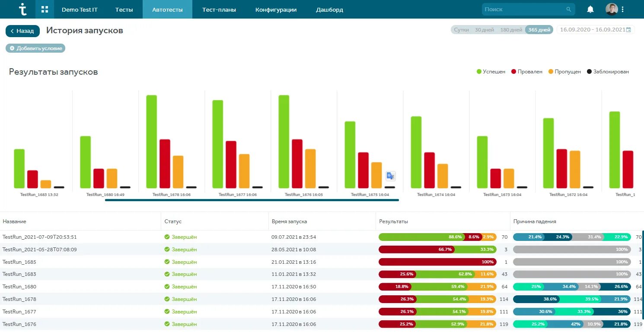Open TestRun_1678 in the table

(19, 299)
